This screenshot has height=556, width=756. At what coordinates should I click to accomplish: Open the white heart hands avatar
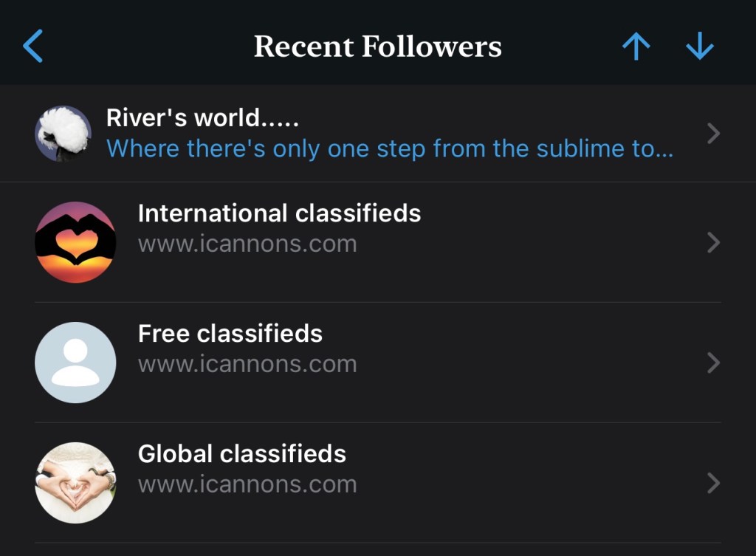point(75,483)
